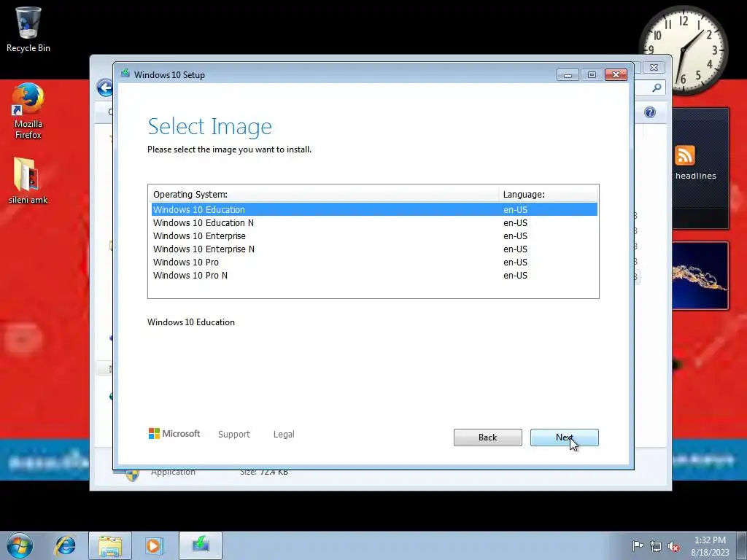
Task: Pick Windows 10 Pro from list
Action: tap(374, 262)
